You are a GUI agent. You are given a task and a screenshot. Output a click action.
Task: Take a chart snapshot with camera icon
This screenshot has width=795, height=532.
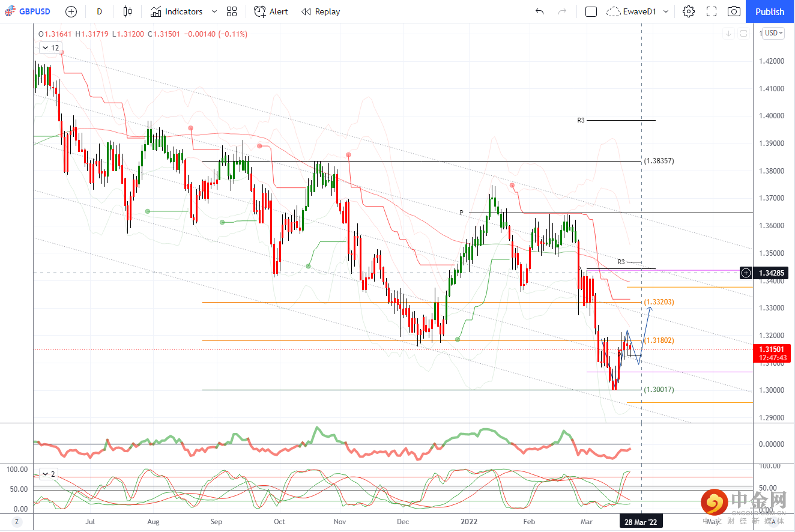[734, 11]
